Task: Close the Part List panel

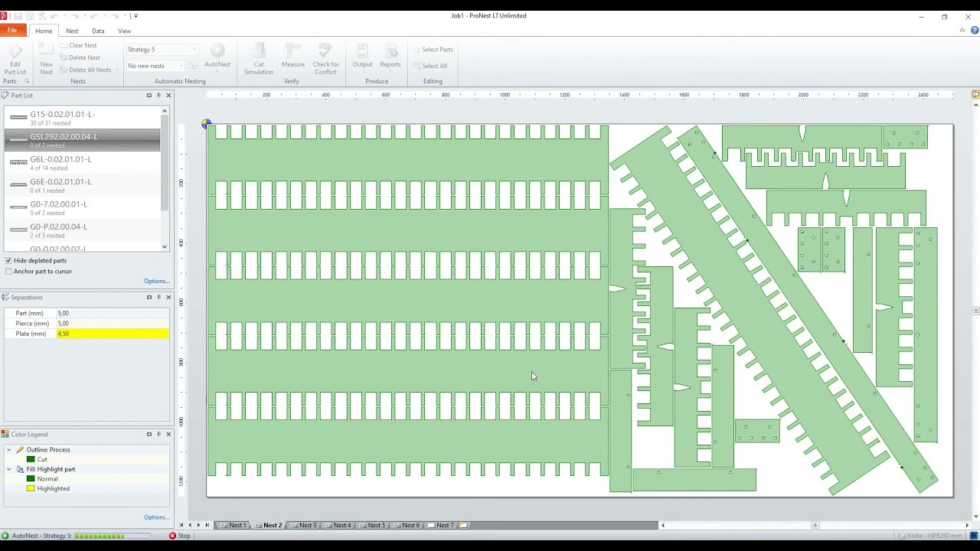Action: click(x=168, y=95)
